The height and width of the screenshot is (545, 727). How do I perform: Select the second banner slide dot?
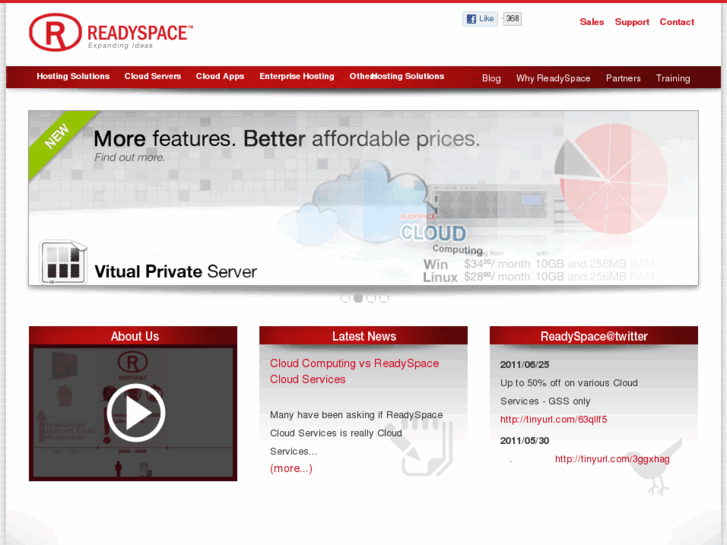pos(358,298)
